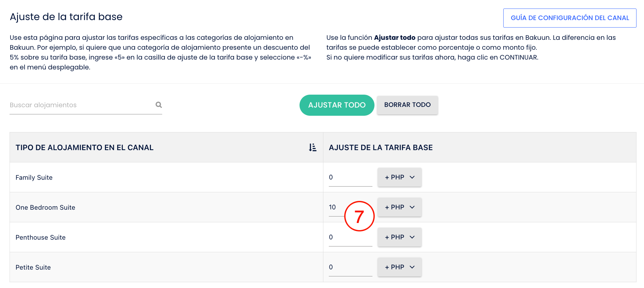Viewport: 644px width, 288px height.
Task: Open the One Bedroom Suite + PHP dropdown
Action: point(400,207)
